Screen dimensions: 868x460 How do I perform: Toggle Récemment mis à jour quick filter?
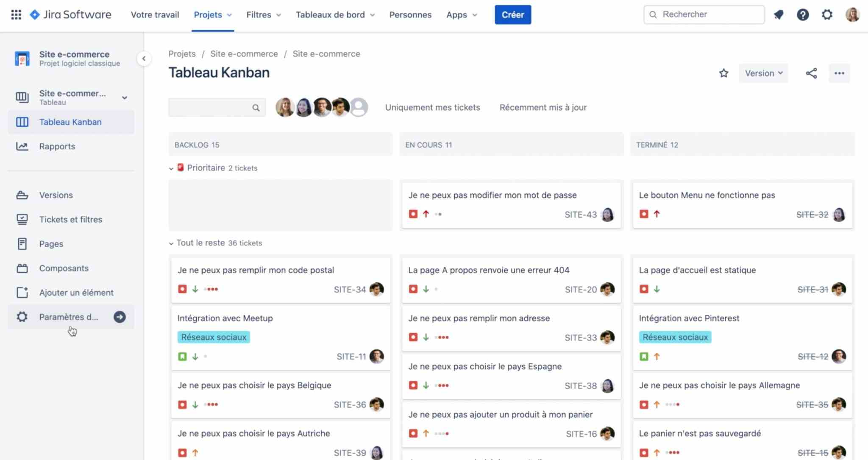[543, 107]
